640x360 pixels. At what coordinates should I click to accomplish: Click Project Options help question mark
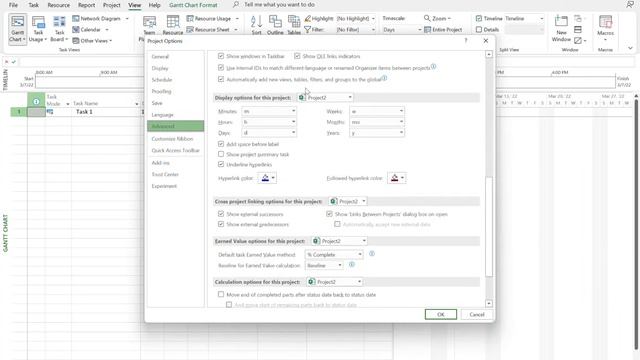[x=466, y=41]
